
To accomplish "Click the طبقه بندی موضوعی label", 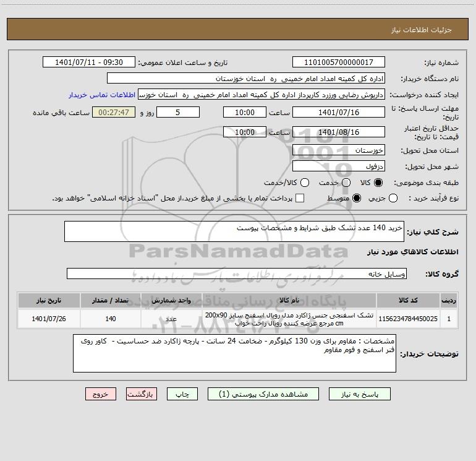I will pos(426,183).
